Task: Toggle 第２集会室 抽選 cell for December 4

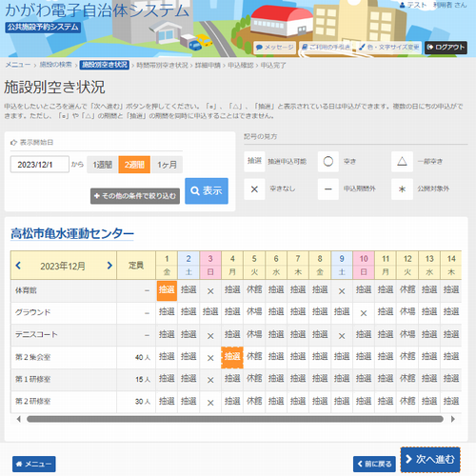Action: pyautogui.click(x=232, y=357)
